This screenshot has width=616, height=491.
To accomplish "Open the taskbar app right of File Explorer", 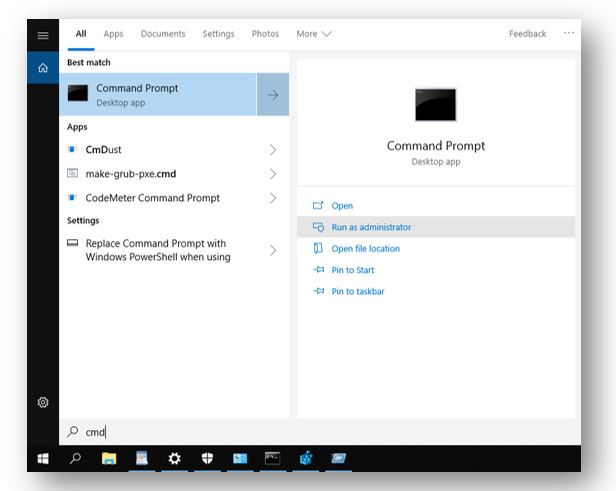I will [142, 458].
